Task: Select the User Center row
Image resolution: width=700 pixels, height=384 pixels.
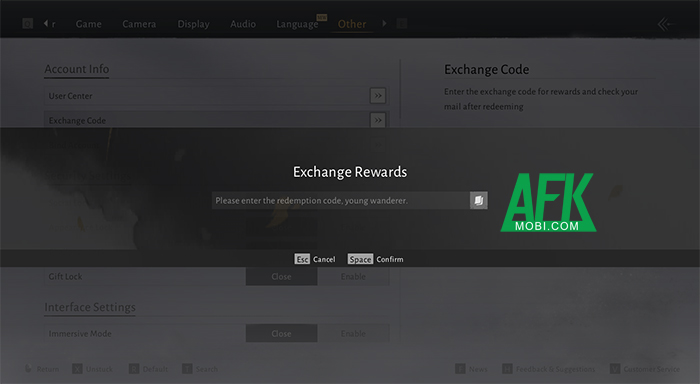Action: [217, 96]
